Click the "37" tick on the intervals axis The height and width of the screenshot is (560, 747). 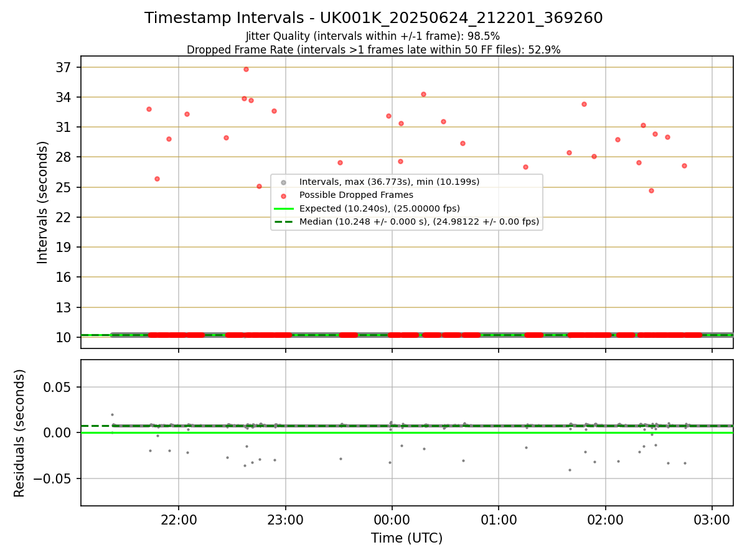[64, 67]
